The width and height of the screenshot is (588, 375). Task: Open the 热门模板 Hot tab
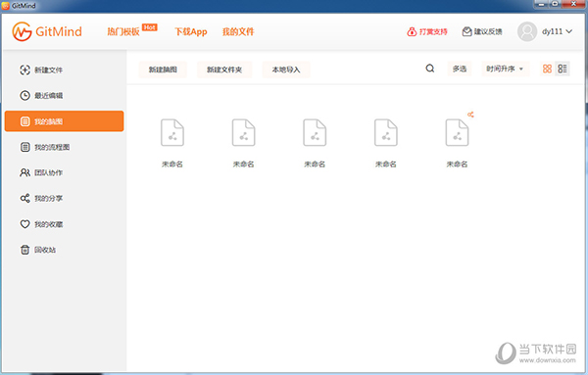tap(132, 31)
